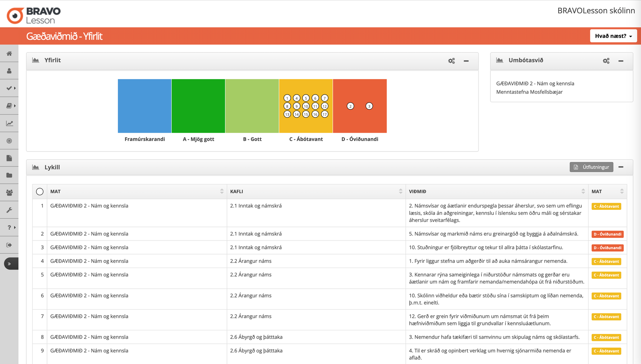Open GÆÐAVIÐMIÐ 2 - Nám og kennsla link

coord(535,83)
